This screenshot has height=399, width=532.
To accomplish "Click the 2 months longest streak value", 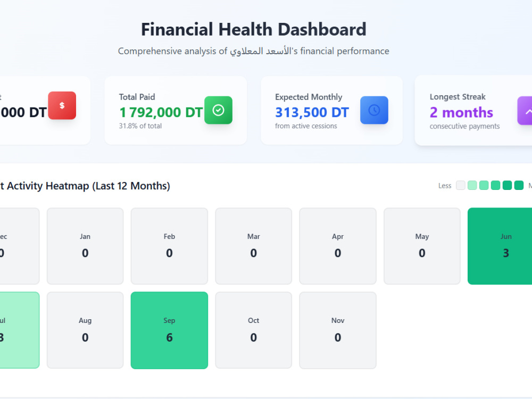I will 461,112.
